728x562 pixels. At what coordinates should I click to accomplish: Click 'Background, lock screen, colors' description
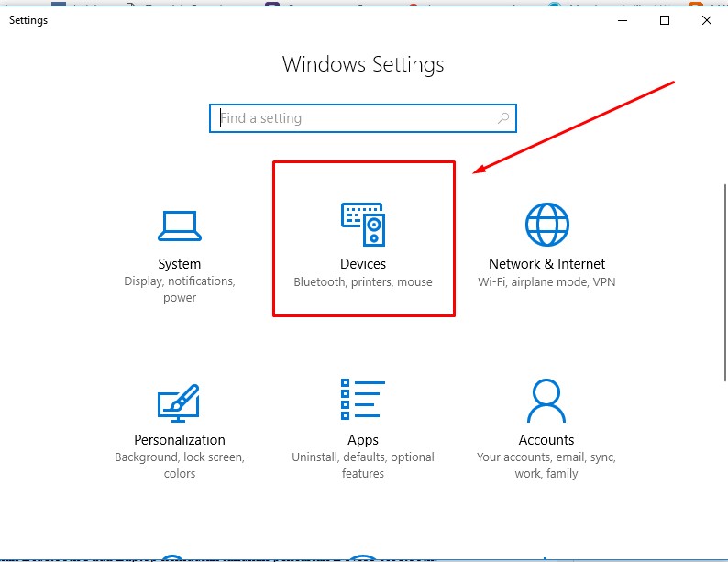179,465
